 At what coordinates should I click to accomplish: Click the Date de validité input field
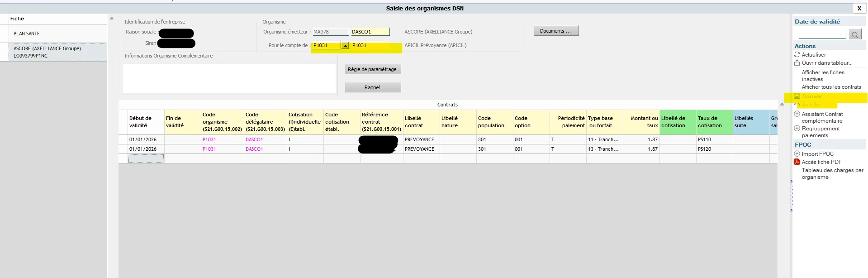tap(822, 34)
